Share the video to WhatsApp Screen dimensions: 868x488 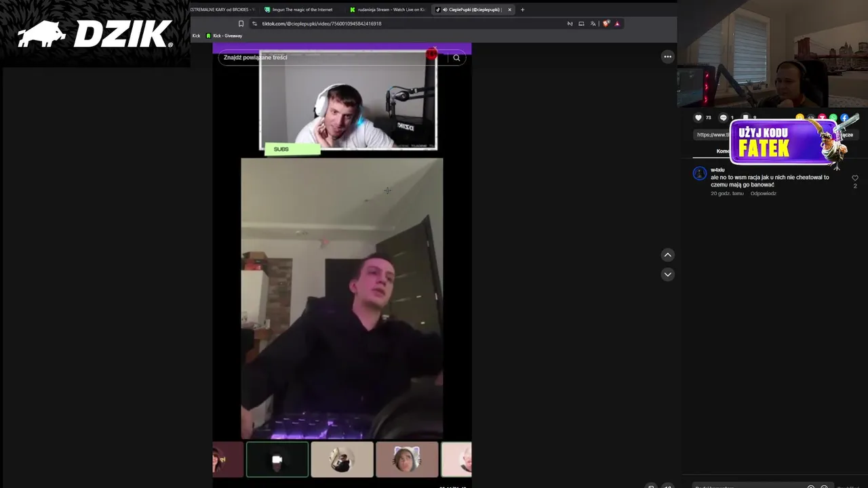click(x=833, y=118)
